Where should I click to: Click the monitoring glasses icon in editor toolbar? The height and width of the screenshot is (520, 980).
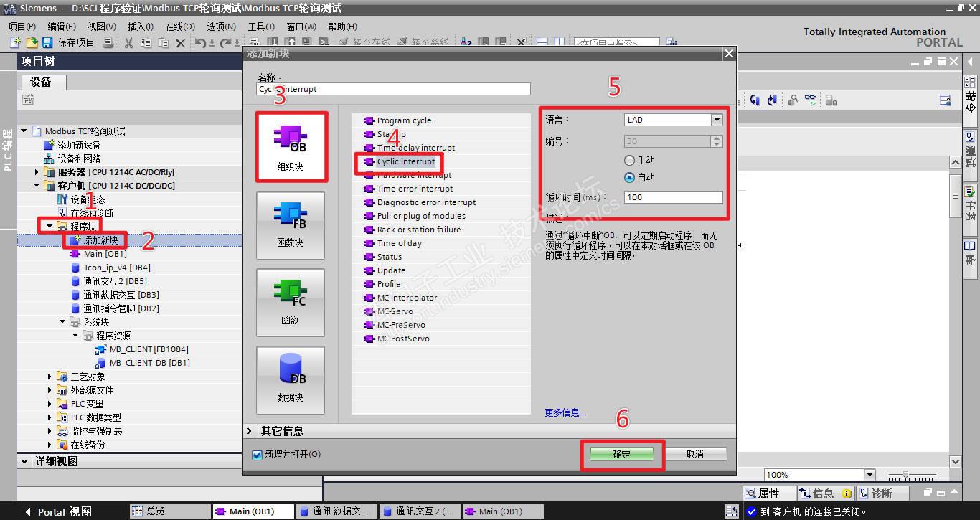click(811, 100)
